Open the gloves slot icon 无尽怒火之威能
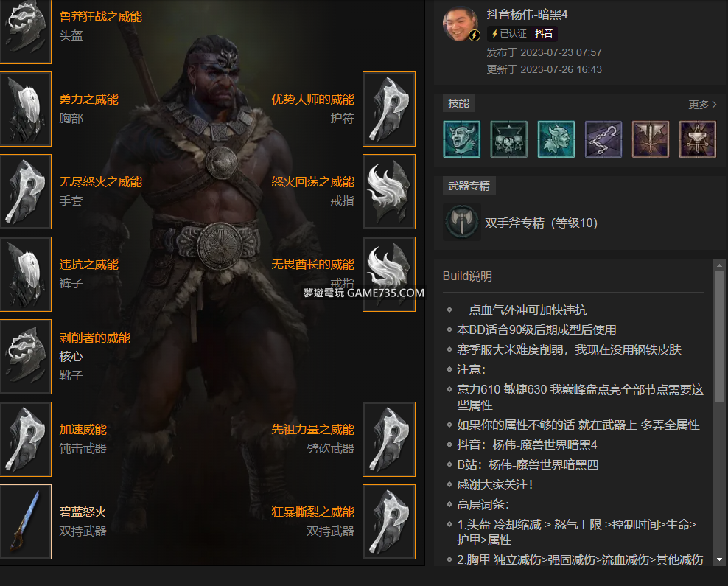 coord(25,192)
